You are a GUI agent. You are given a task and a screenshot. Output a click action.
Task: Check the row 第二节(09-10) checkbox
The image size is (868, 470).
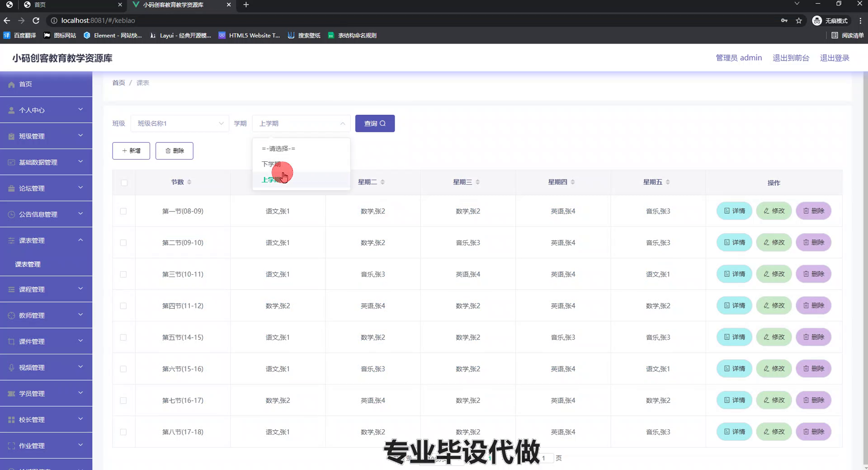[123, 243]
